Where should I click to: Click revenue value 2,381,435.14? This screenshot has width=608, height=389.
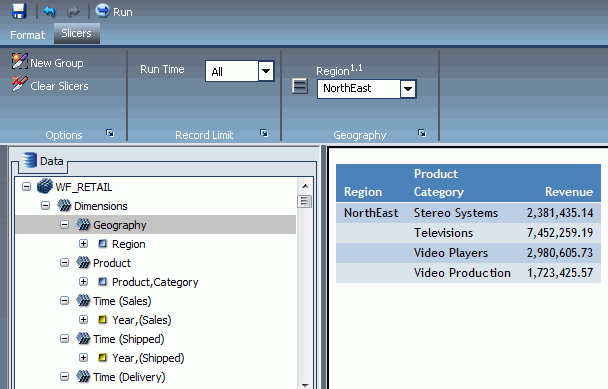pyautogui.click(x=560, y=213)
